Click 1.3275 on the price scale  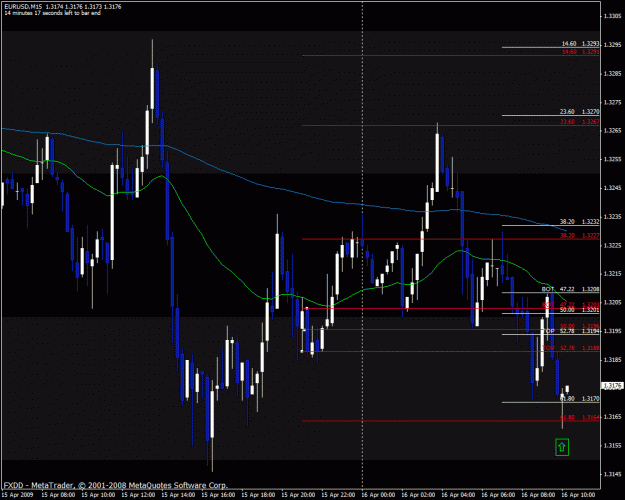613,102
